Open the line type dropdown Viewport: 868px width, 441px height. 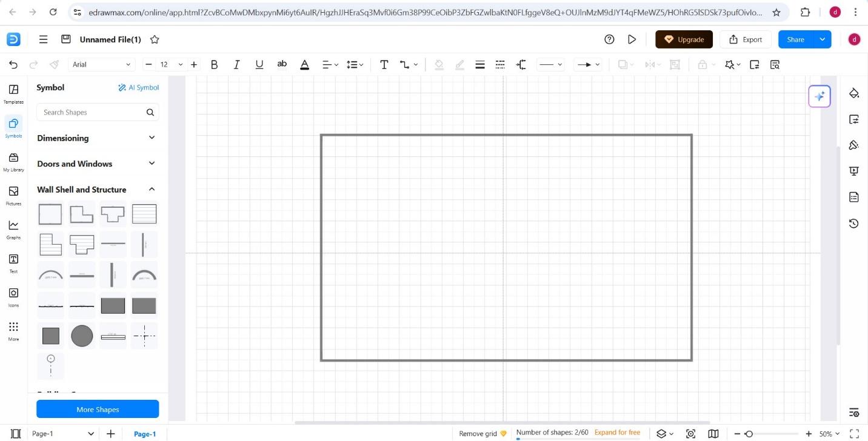tap(551, 64)
